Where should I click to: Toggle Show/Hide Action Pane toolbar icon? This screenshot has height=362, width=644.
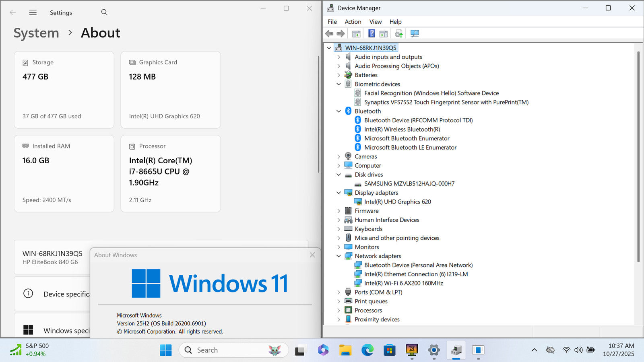(384, 34)
